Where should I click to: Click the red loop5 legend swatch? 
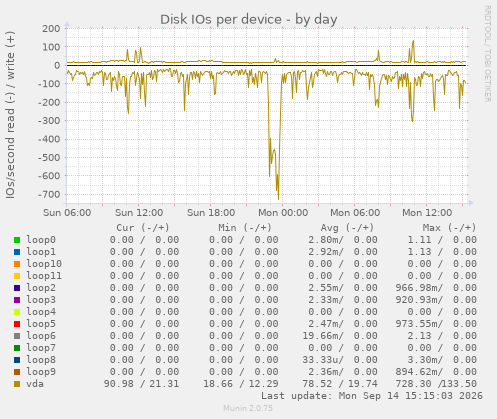point(17,324)
